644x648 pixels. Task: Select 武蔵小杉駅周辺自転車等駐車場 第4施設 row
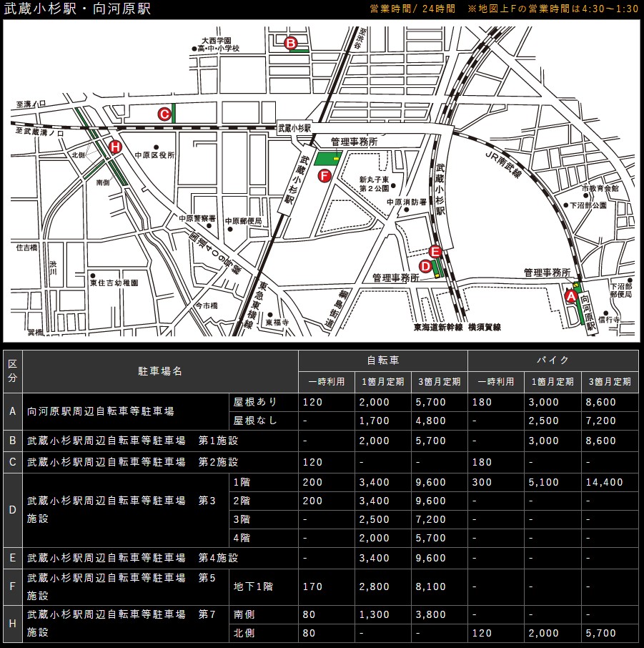point(132,558)
